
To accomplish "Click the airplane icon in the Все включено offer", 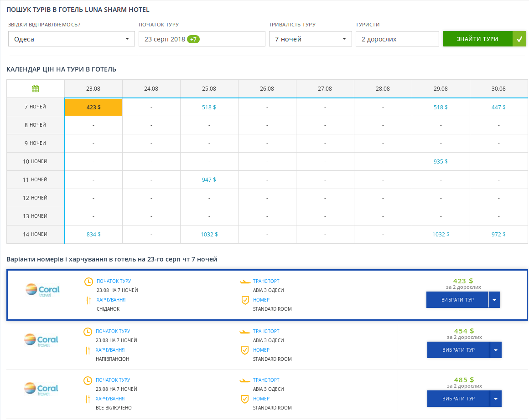I will [x=245, y=380].
